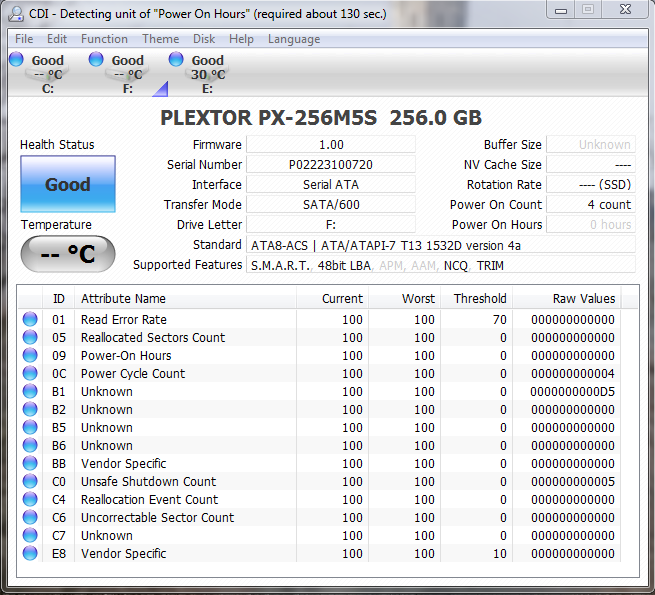This screenshot has height=595, width=655.
Task: Click the Power Cycle Count status orb
Action: pyautogui.click(x=30, y=374)
